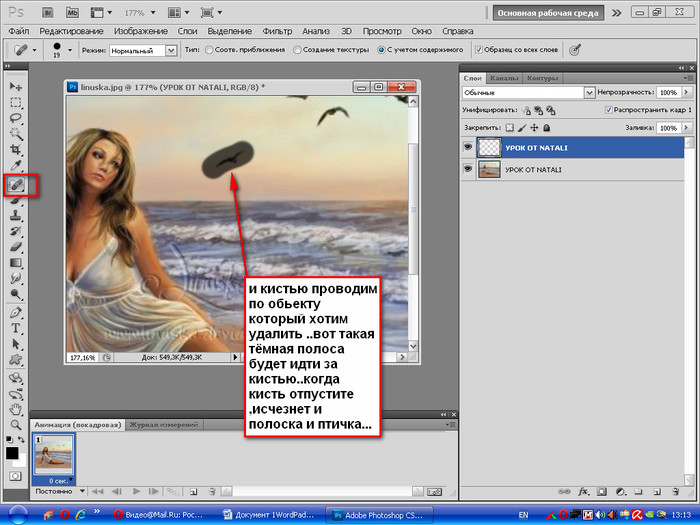Screen dimensions: 700x525
Task: Hide the bottom image layer
Action: coord(468,168)
